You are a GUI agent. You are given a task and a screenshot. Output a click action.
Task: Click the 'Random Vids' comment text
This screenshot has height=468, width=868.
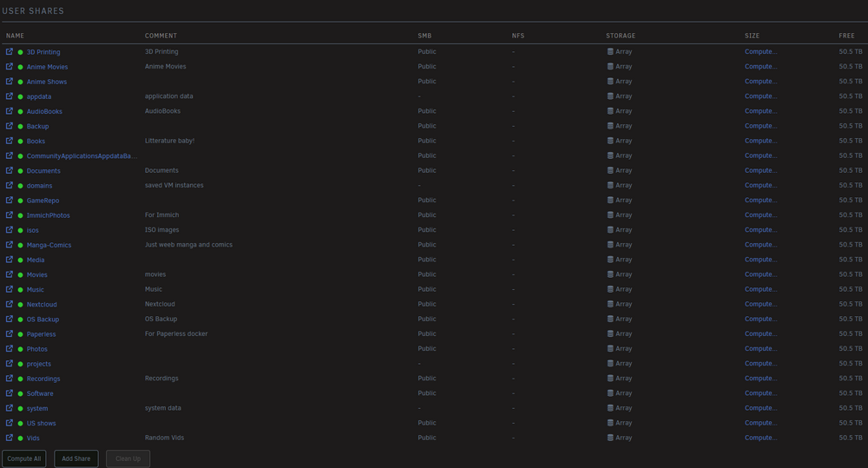click(164, 438)
